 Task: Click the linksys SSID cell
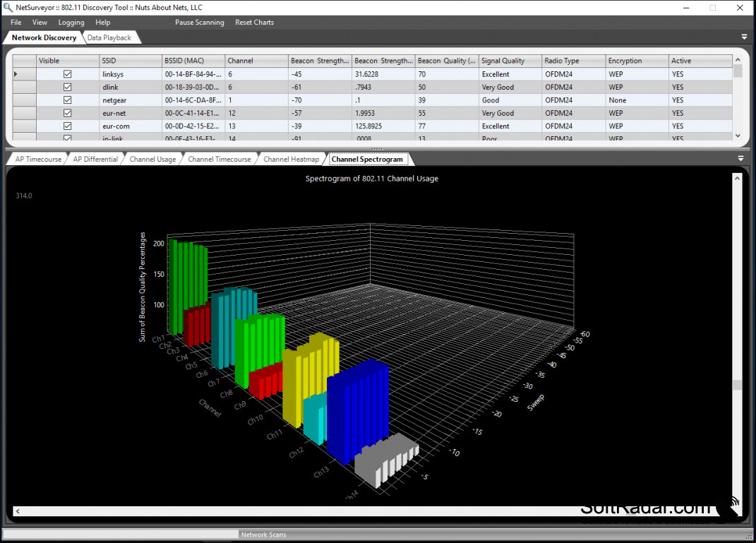130,73
